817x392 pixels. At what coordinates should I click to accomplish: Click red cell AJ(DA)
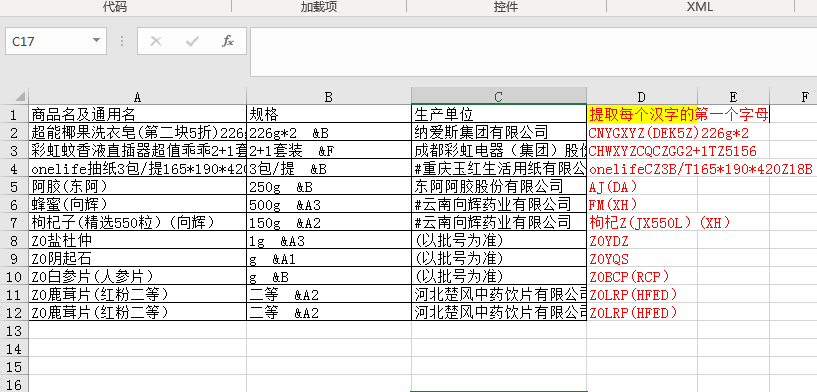coord(642,186)
